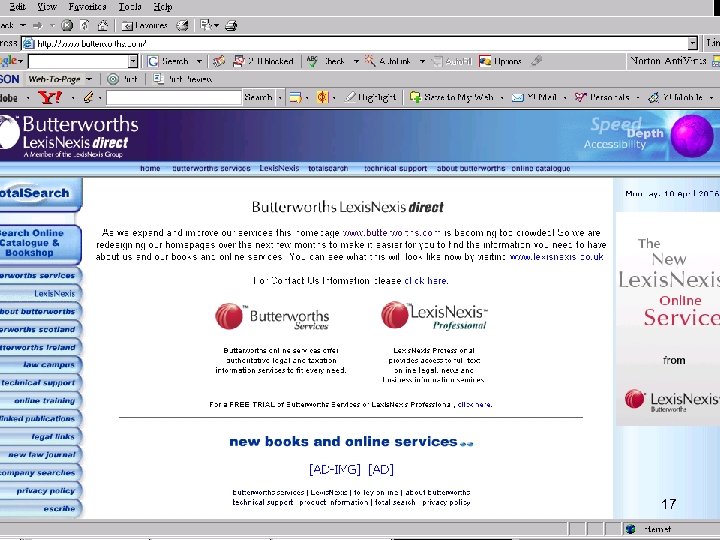Screen dimensions: 720x540
Task: Click the Highlight button
Action: pos(370,97)
